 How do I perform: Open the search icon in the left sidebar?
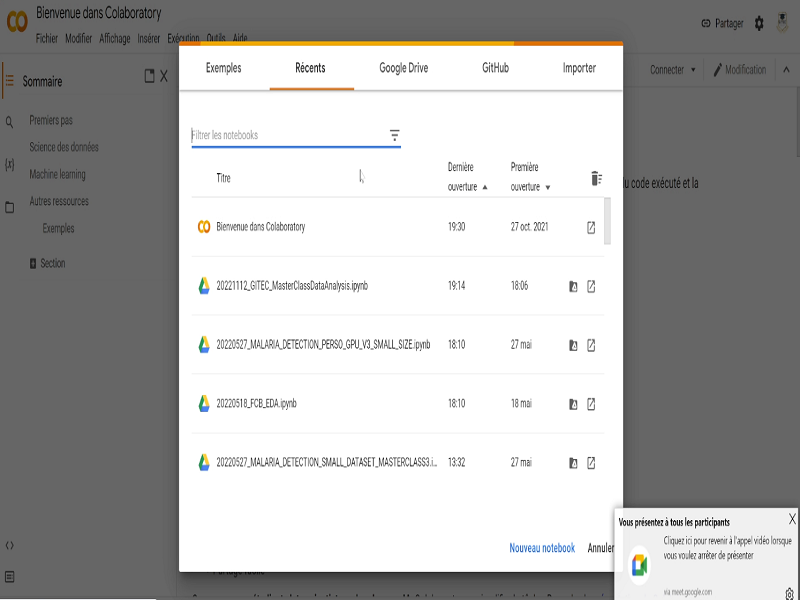click(10, 121)
